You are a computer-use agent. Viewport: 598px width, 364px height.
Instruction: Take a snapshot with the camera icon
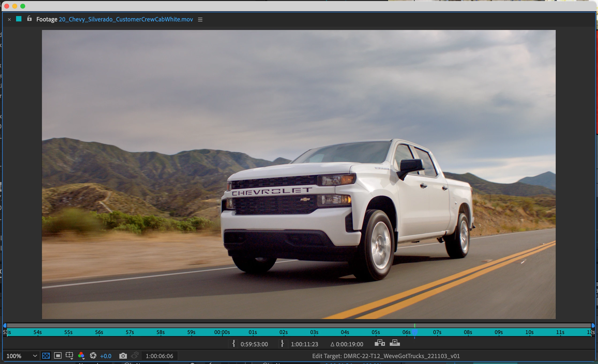tap(123, 356)
